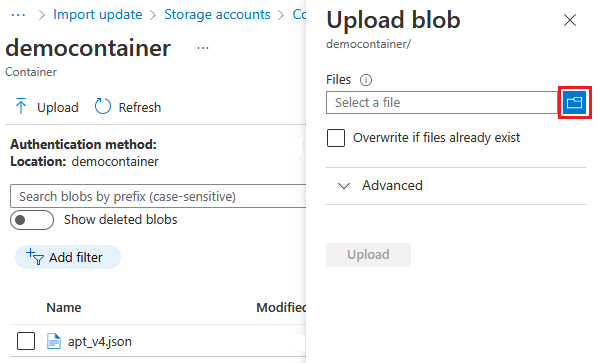600x363 pixels.
Task: Open the ellipsis menu beside democontainer title
Action: [203, 48]
